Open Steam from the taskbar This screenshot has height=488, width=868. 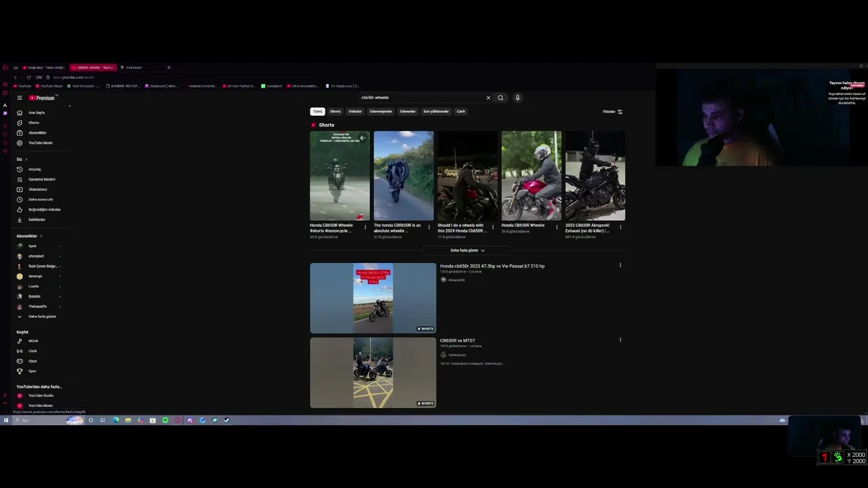[226, 420]
